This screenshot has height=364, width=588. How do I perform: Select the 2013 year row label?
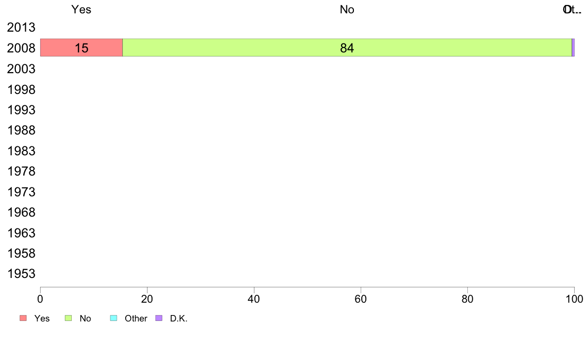coord(21,27)
